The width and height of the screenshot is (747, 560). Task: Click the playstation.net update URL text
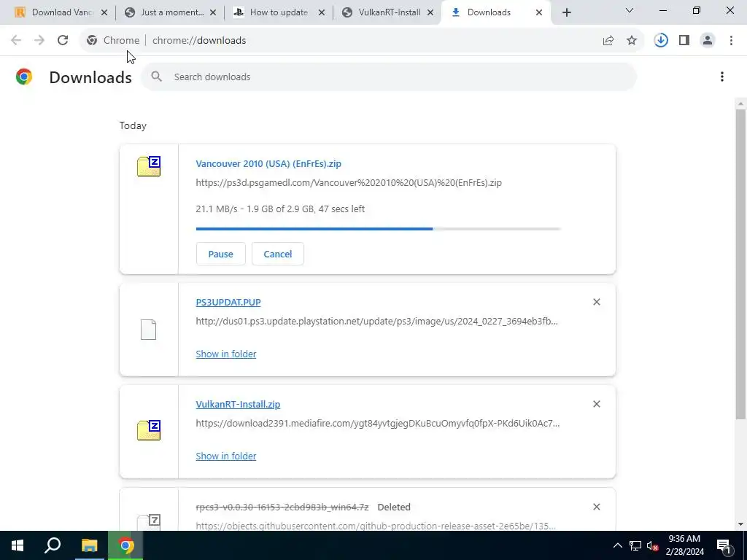point(377,322)
